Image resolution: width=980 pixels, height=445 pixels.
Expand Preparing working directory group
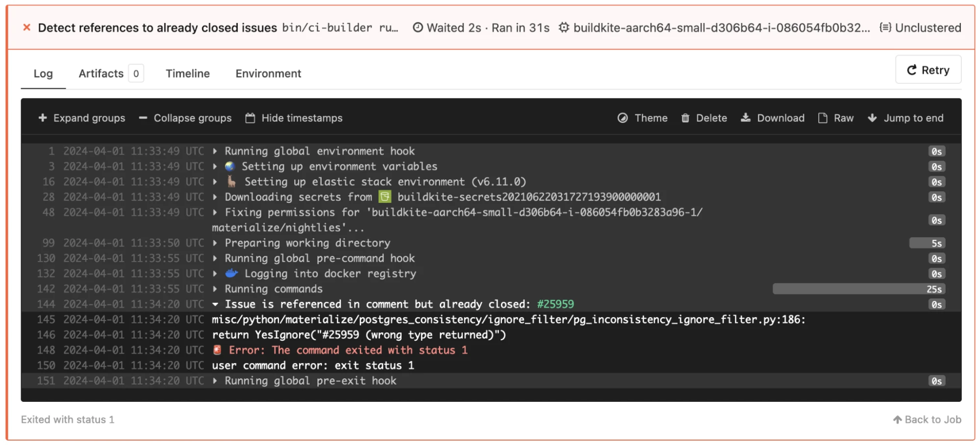pyautogui.click(x=215, y=243)
